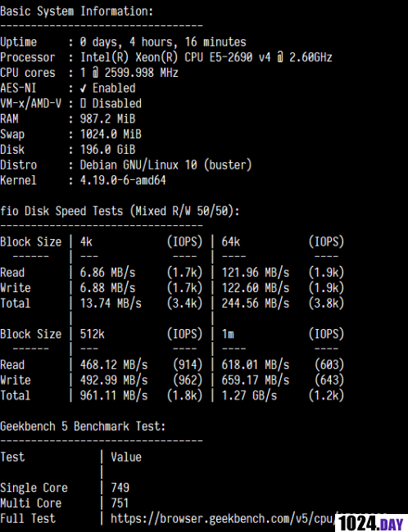Viewport: 408px width, 532px height.
Task: Select the Disk value 196.0 GiB
Action: tap(107, 150)
